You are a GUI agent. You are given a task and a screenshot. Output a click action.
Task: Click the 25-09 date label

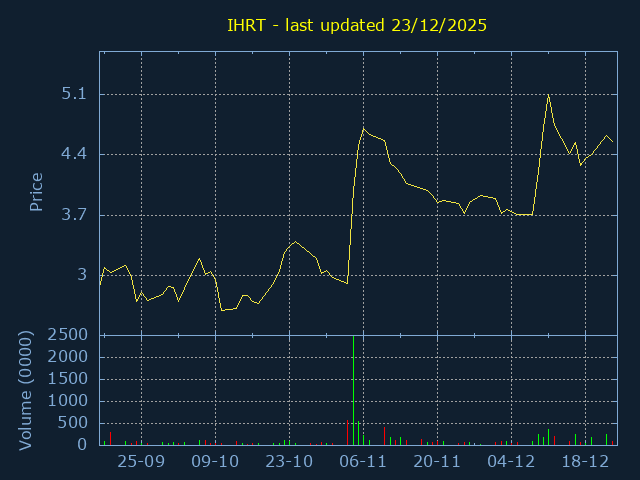141,462
